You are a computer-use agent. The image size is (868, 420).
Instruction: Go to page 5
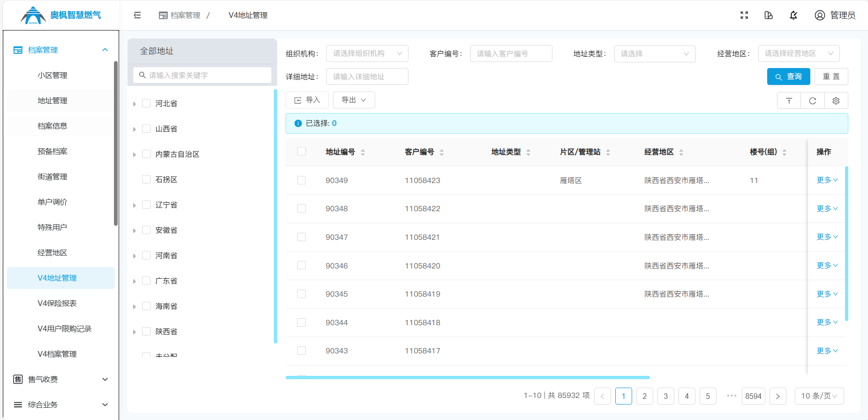click(x=708, y=396)
